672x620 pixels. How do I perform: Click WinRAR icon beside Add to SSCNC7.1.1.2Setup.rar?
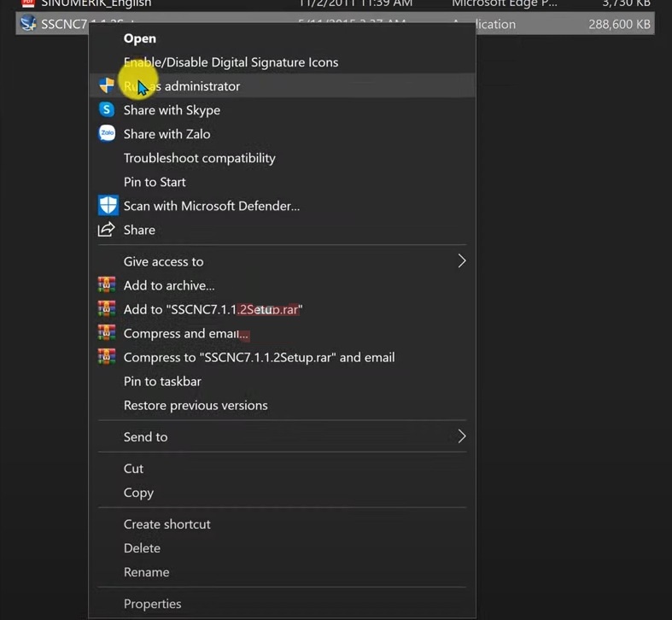[107, 308]
